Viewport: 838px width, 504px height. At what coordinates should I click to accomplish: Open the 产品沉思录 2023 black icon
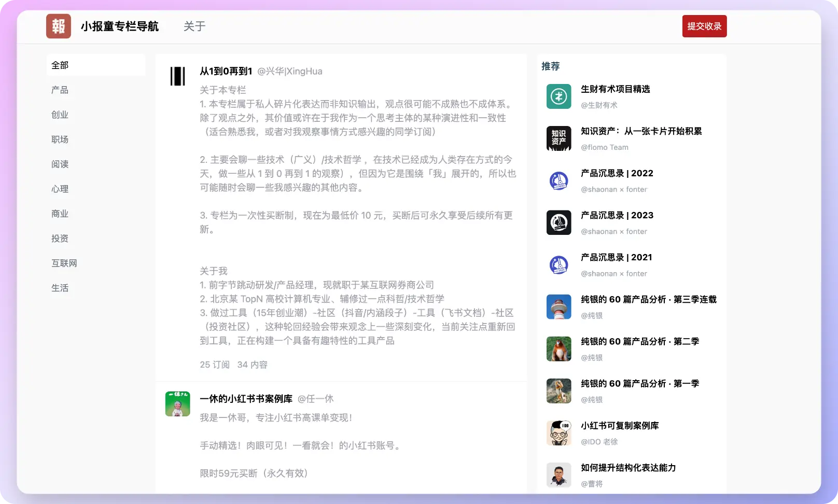pyautogui.click(x=558, y=222)
